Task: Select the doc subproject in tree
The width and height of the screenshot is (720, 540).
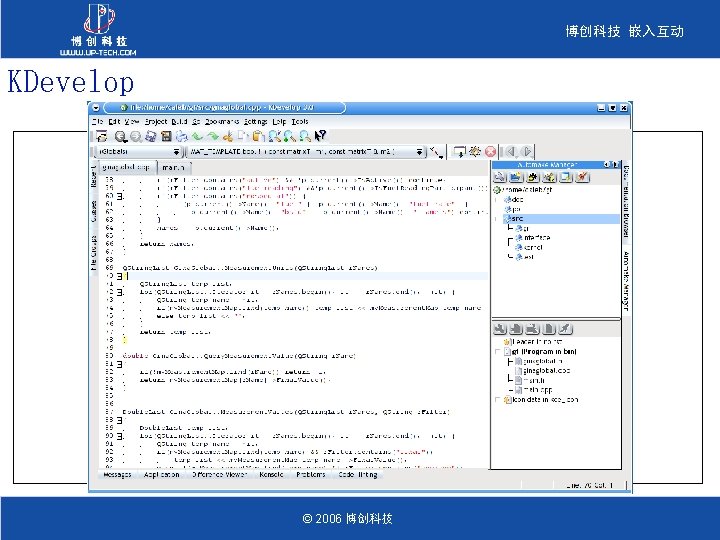Action: pyautogui.click(x=514, y=200)
